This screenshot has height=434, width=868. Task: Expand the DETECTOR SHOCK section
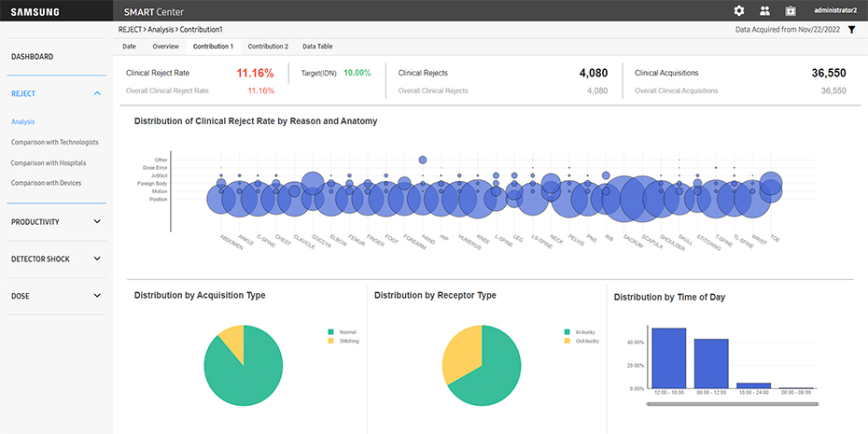(x=97, y=259)
